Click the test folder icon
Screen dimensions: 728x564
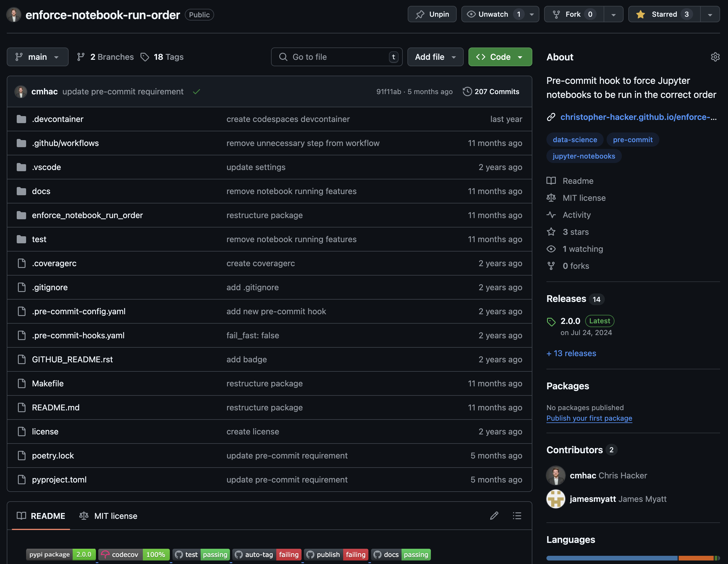[21, 239]
